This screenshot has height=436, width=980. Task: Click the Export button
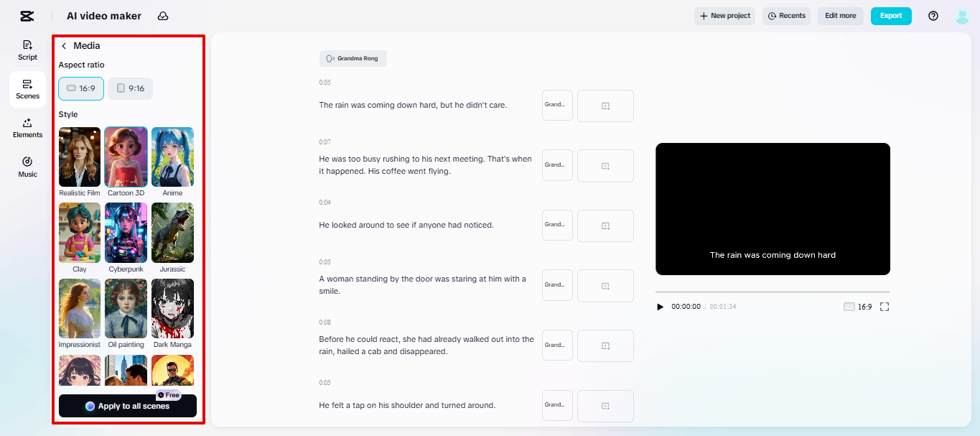[891, 16]
